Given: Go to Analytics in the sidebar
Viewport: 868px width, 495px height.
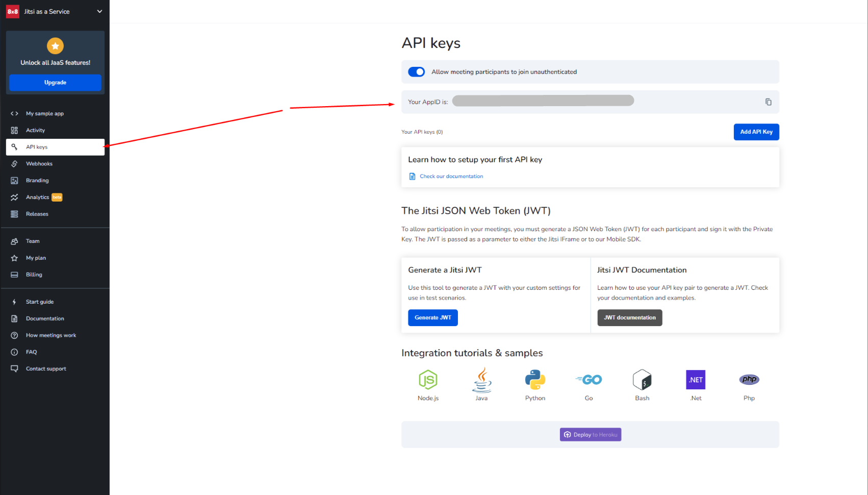Looking at the screenshot, I should pos(38,197).
